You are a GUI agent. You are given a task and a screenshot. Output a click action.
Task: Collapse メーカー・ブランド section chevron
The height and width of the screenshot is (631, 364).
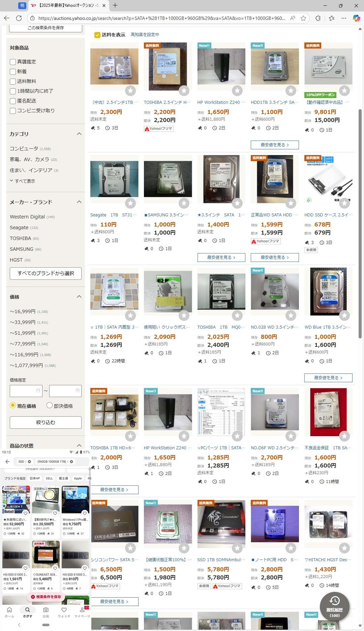tap(79, 202)
